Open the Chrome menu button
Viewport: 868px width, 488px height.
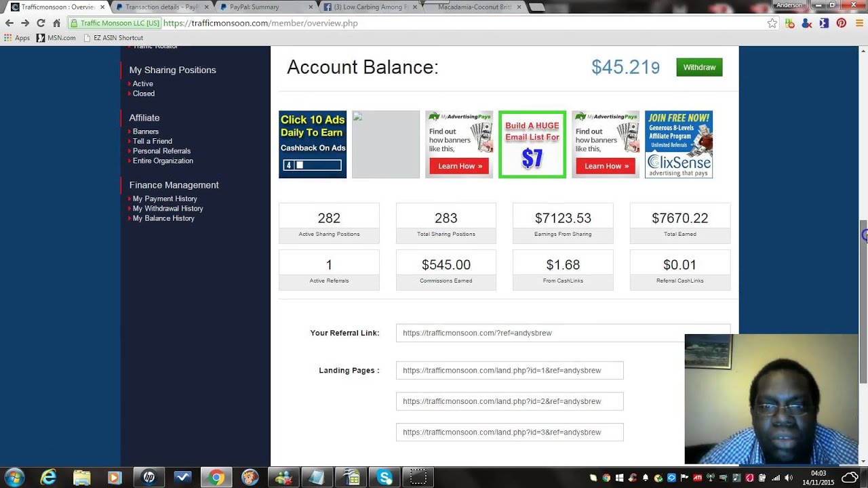(x=859, y=23)
